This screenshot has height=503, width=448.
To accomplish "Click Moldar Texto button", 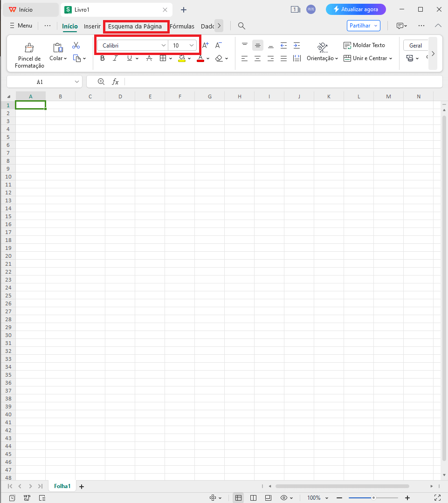I will pyautogui.click(x=364, y=45).
